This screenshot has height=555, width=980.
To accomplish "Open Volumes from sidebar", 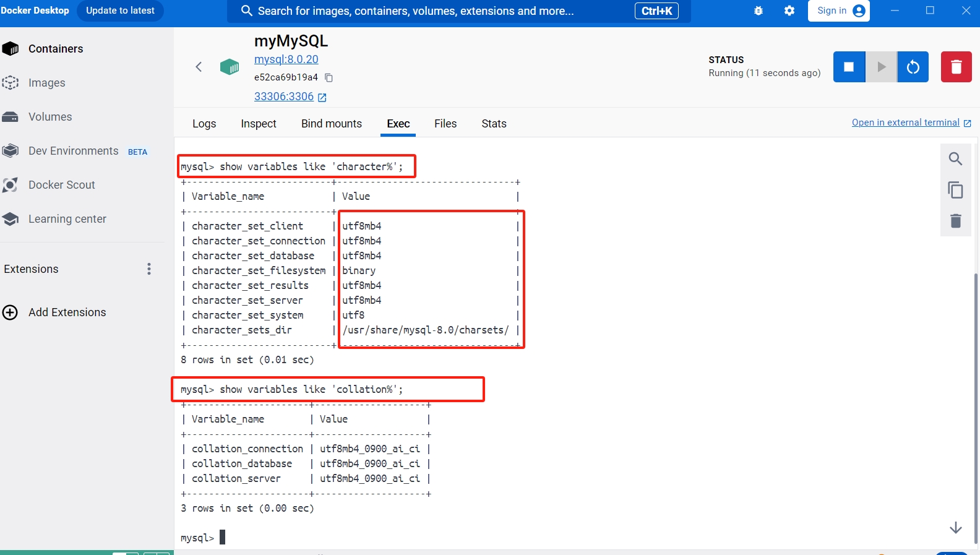I will tap(49, 117).
